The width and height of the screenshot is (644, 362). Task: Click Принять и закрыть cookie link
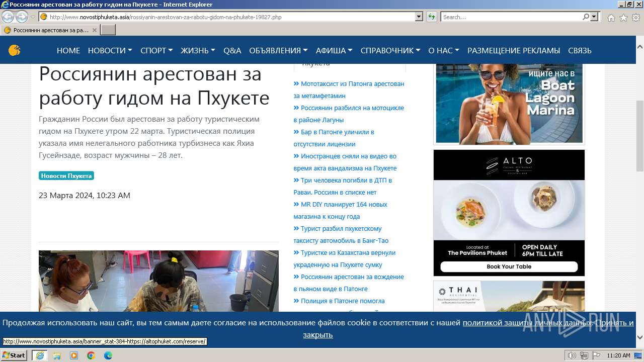click(614, 323)
